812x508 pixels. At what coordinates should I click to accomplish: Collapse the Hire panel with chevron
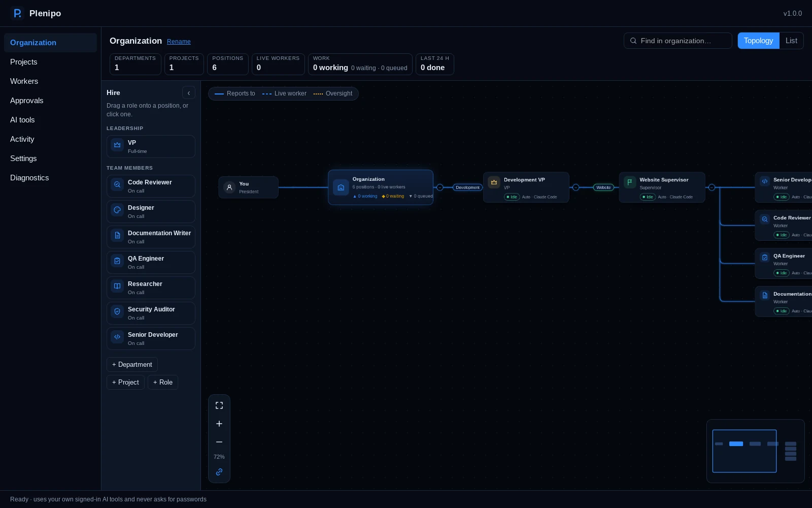(x=189, y=93)
